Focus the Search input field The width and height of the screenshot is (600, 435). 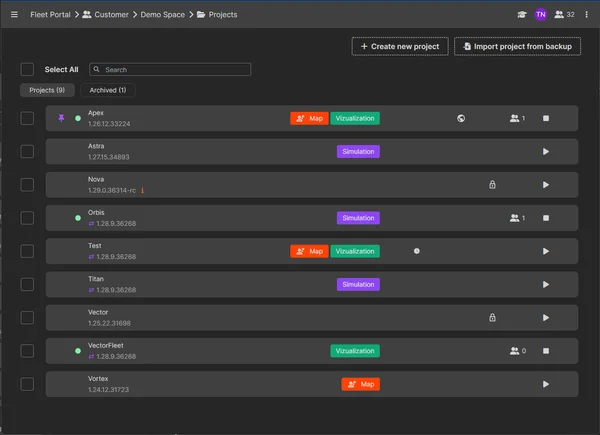tap(170, 70)
